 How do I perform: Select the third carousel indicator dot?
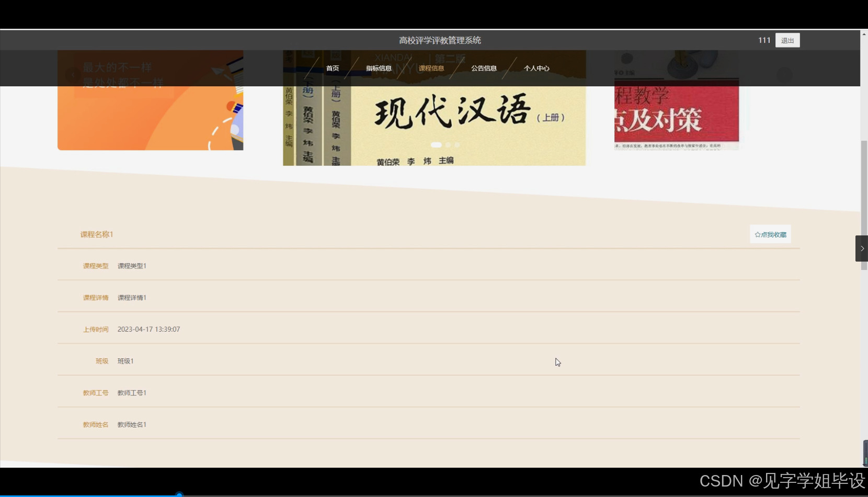click(x=456, y=145)
